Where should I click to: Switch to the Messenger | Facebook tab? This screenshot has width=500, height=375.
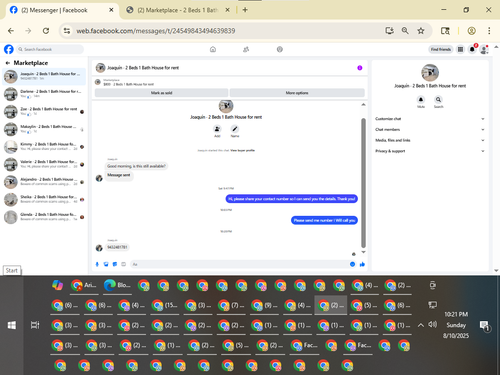[62, 10]
